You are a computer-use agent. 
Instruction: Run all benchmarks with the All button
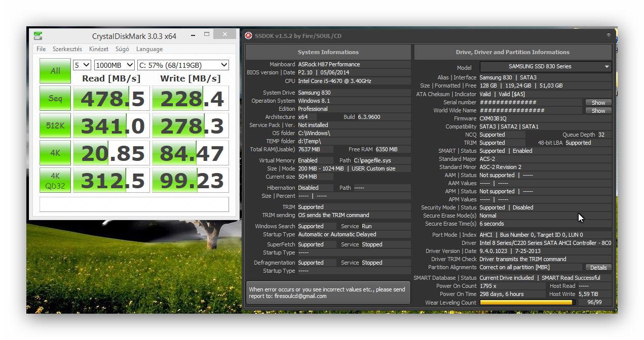pyautogui.click(x=55, y=71)
